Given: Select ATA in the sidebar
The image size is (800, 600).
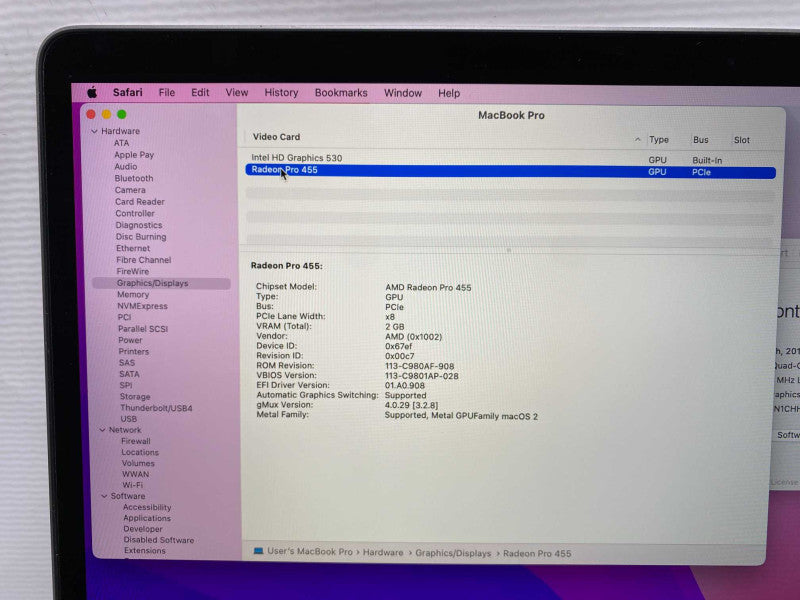Looking at the screenshot, I should 121,143.
